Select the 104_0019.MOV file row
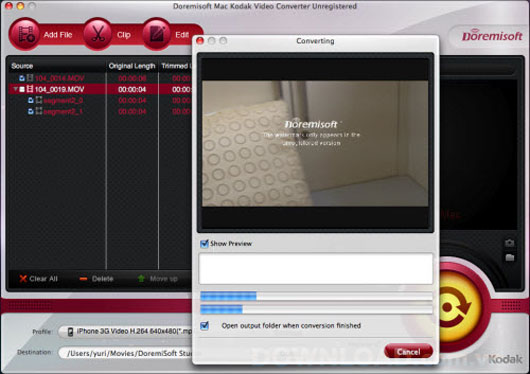Viewport: 530px width, 374px height. pyautogui.click(x=100, y=89)
